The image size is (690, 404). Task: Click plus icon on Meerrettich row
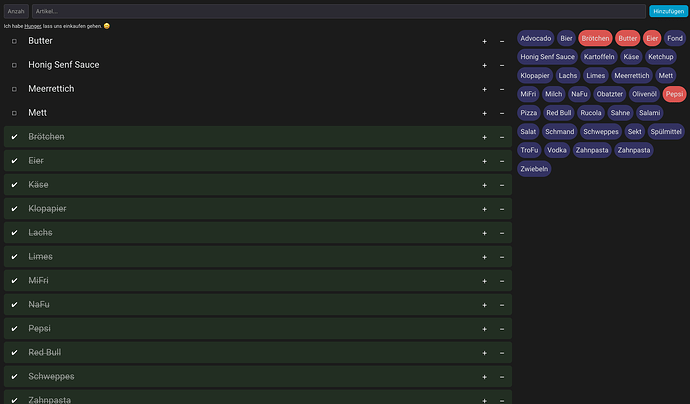(x=484, y=89)
